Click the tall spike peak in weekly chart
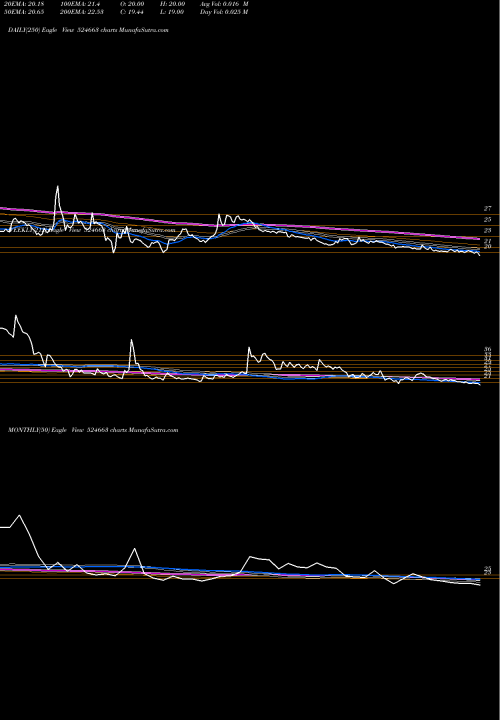 [x=131, y=340]
